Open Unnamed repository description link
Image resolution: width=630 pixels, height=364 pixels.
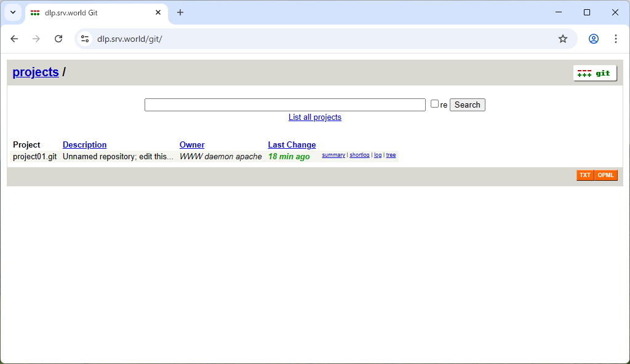[x=118, y=157]
